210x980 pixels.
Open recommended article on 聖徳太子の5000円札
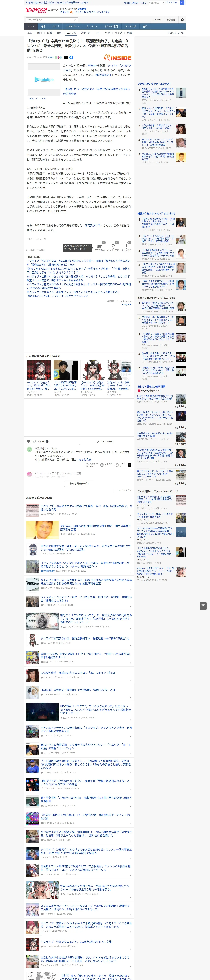[x=96, y=618]
